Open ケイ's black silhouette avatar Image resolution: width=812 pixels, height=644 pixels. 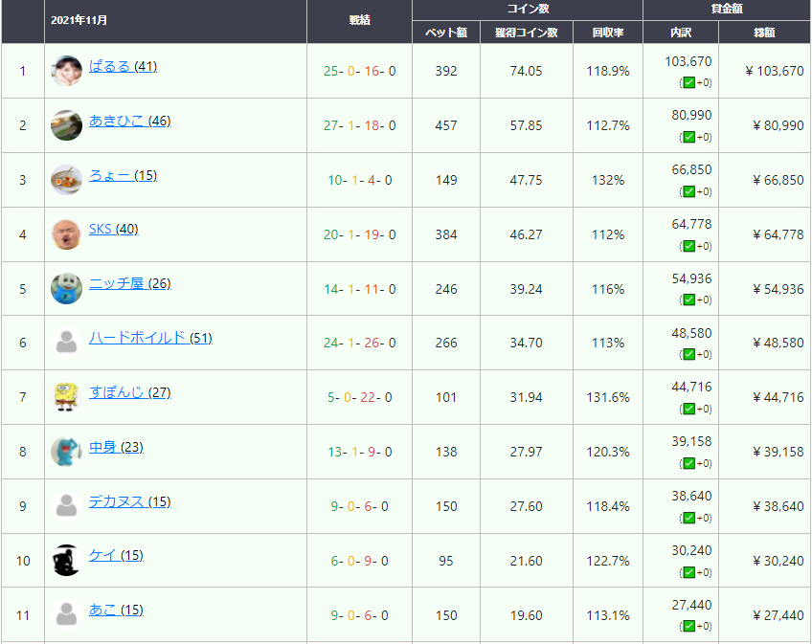[x=66, y=560]
